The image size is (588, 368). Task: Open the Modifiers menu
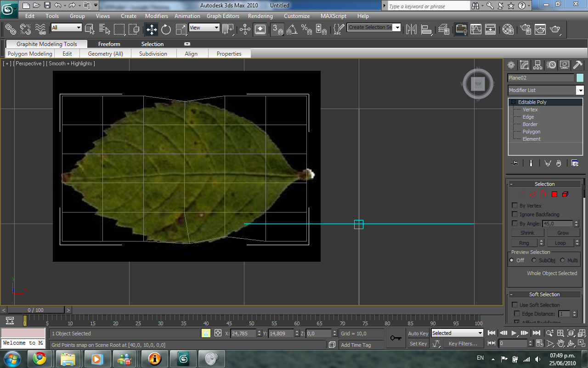click(157, 16)
